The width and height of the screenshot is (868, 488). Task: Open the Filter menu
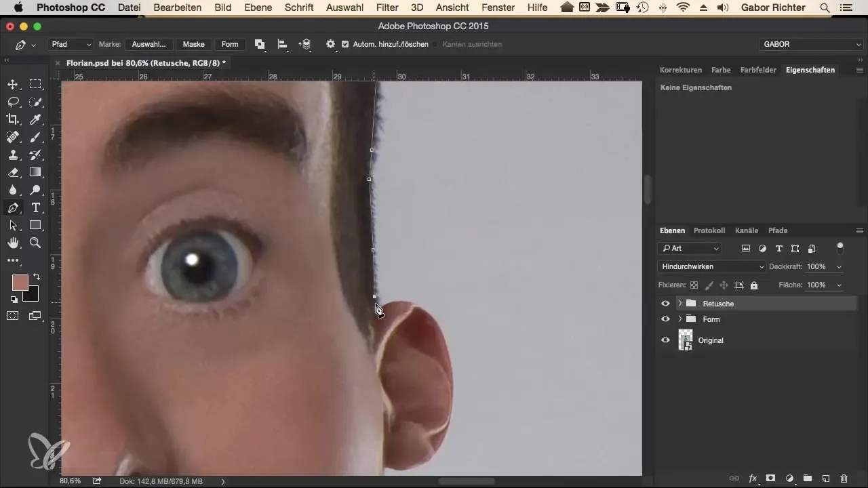[387, 7]
